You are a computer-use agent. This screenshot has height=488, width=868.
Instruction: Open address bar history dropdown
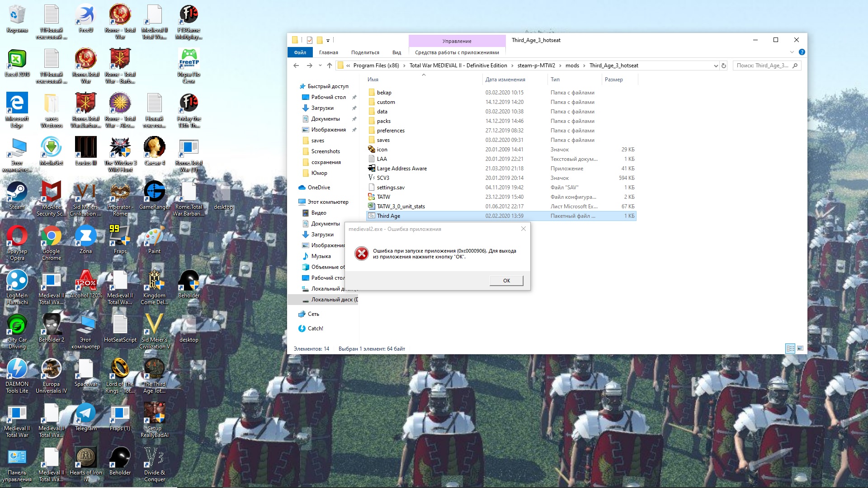point(716,66)
